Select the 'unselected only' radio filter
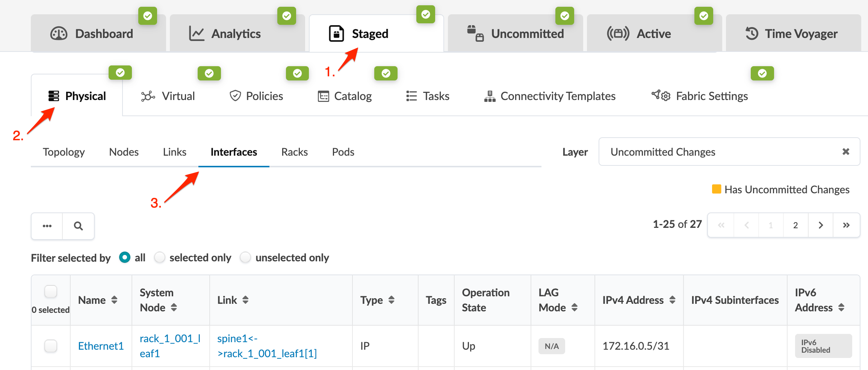This screenshot has height=370, width=868. click(x=245, y=258)
